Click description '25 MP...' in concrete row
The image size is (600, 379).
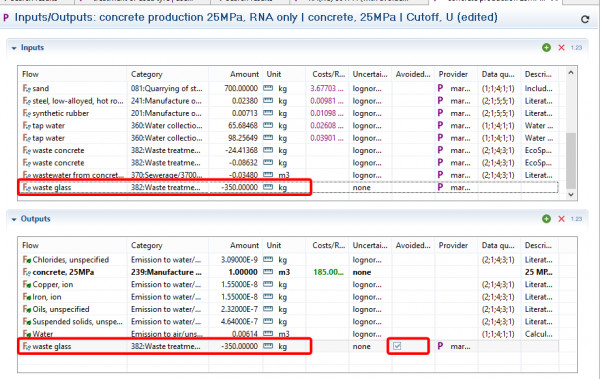[538, 272]
